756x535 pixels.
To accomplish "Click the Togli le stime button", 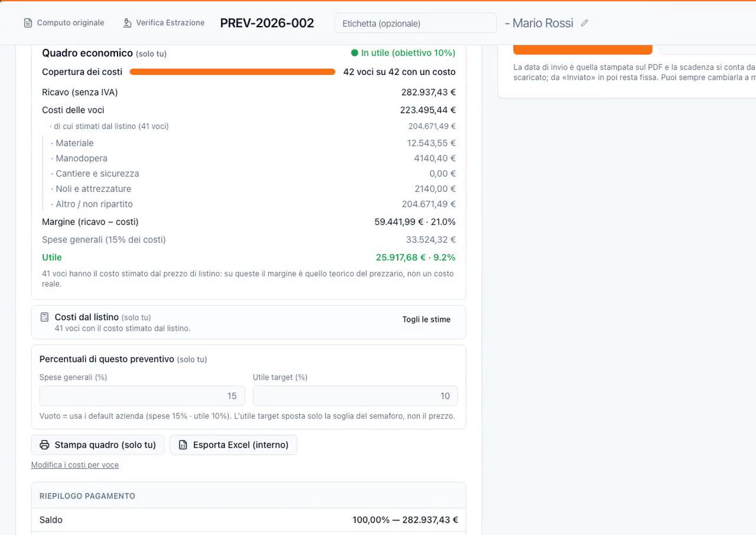I will tap(426, 319).
